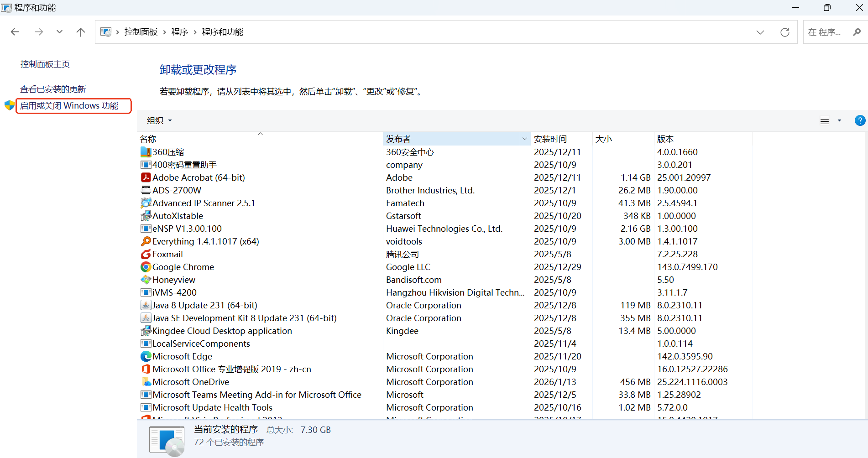Open the 组织 dropdown menu

click(x=159, y=120)
